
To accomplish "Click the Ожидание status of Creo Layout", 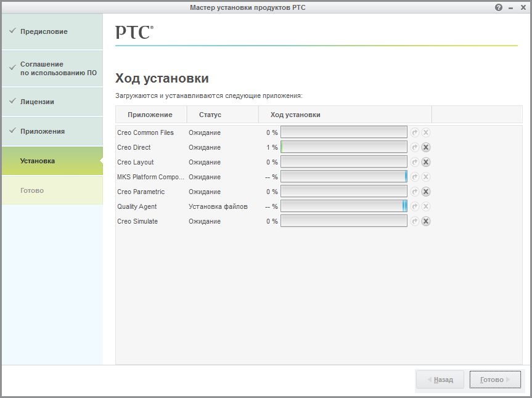I will (205, 163).
